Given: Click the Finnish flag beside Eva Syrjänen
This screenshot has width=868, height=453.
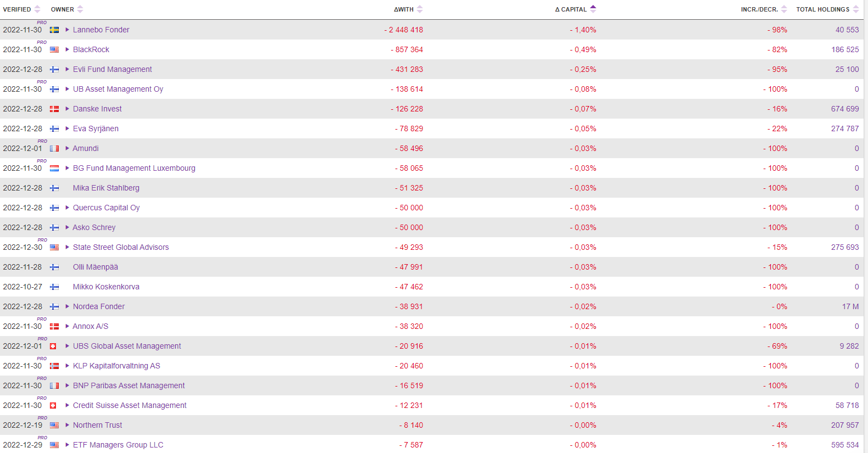Looking at the screenshot, I should tap(54, 128).
